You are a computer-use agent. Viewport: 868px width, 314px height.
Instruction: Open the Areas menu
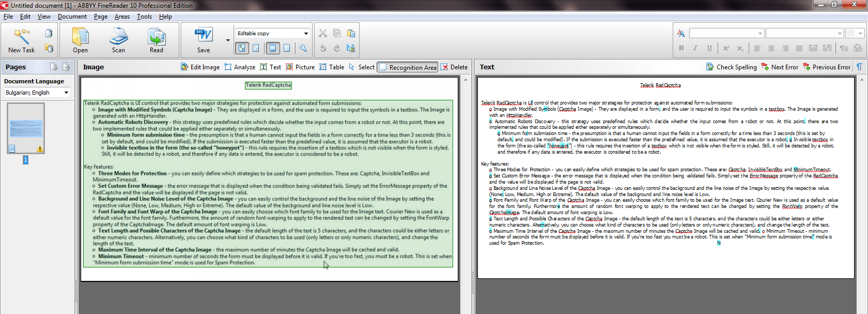122,17
